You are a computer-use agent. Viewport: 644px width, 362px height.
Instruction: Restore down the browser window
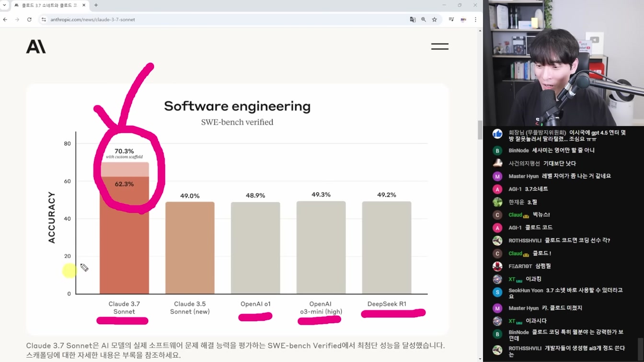pyautogui.click(x=460, y=5)
